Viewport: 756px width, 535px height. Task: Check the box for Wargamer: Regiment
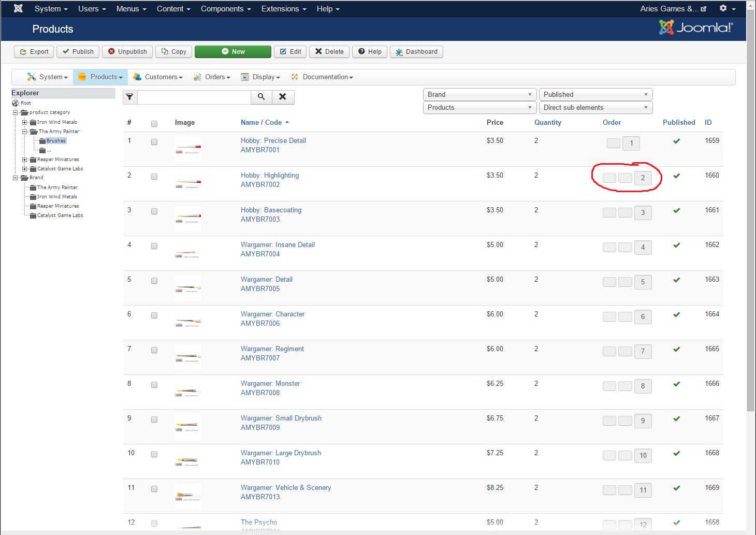(x=154, y=350)
